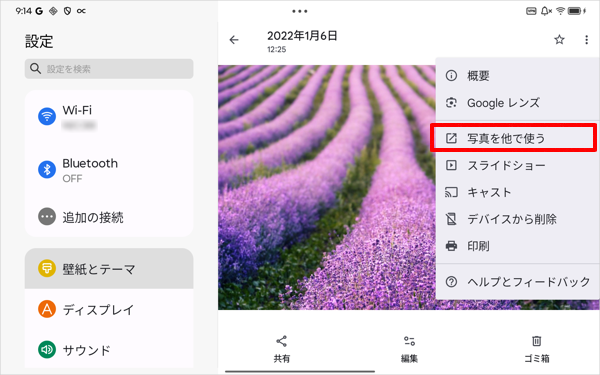Click the Google G status icon

pos(39,11)
